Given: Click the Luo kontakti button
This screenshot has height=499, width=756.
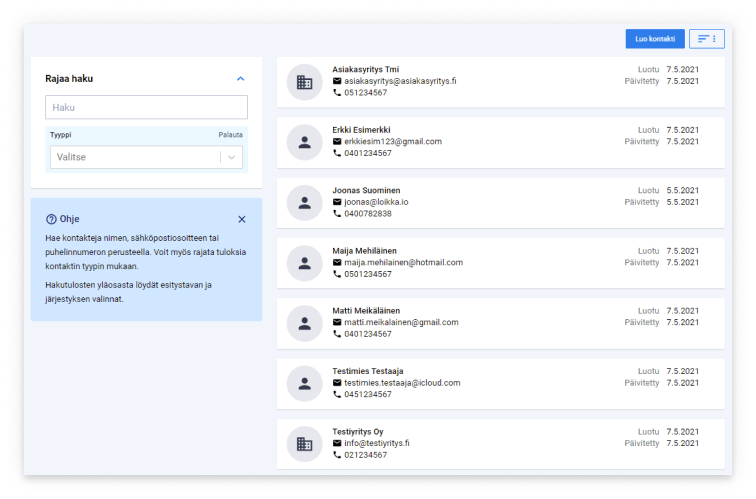Looking at the screenshot, I should coord(655,39).
